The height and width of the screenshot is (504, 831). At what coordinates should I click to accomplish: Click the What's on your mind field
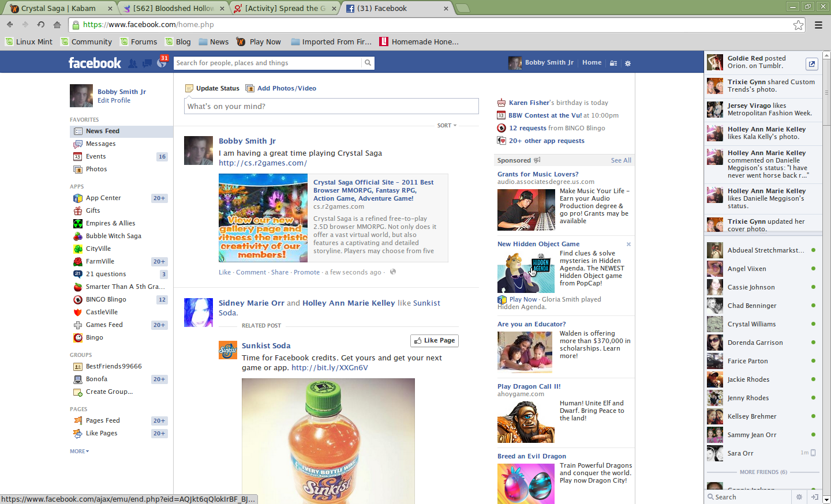[331, 106]
